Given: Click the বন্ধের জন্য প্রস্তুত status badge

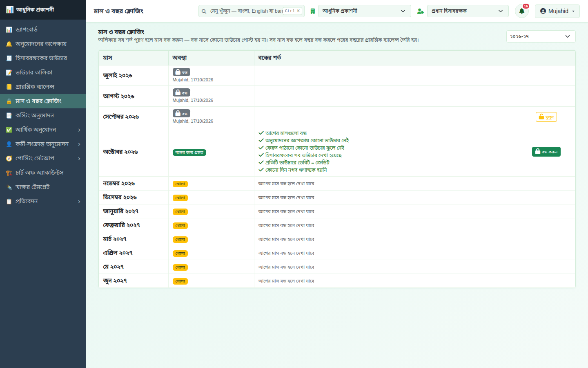Looking at the screenshot, I should [189, 153].
